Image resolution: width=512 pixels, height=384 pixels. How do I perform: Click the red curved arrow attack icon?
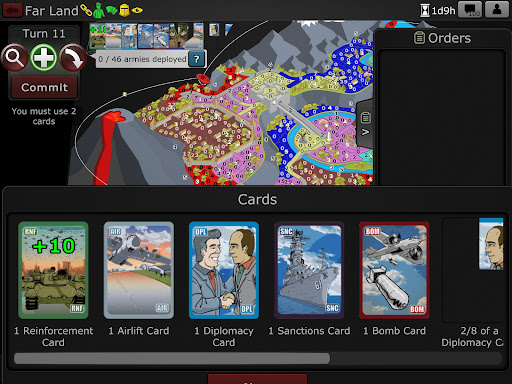tap(73, 57)
